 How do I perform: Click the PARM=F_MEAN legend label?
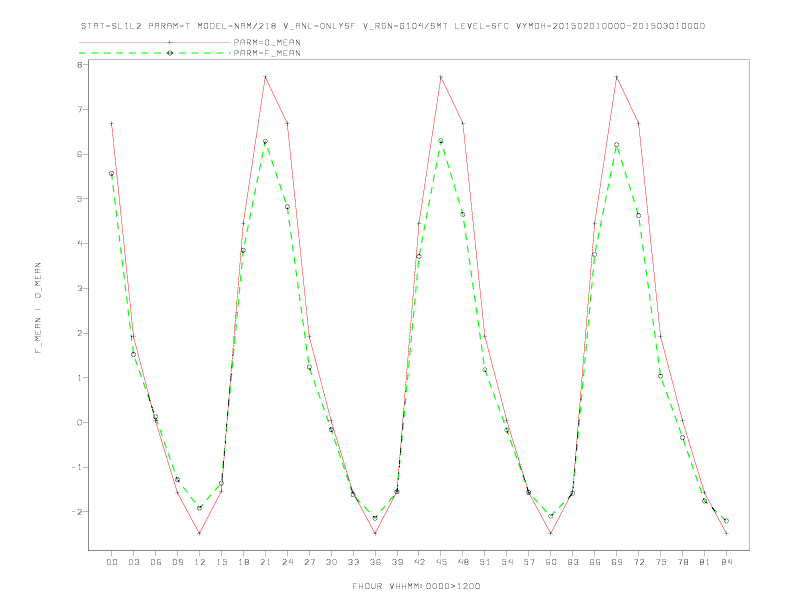[x=267, y=53]
